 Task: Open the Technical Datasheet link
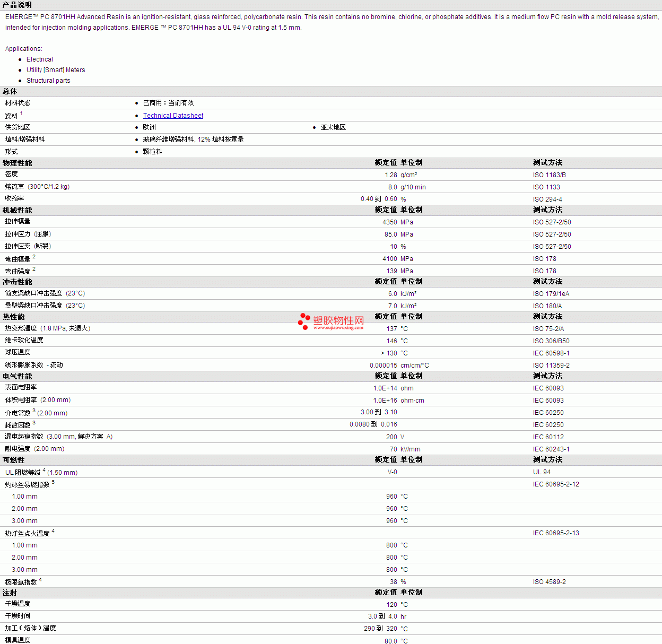pyautogui.click(x=173, y=116)
